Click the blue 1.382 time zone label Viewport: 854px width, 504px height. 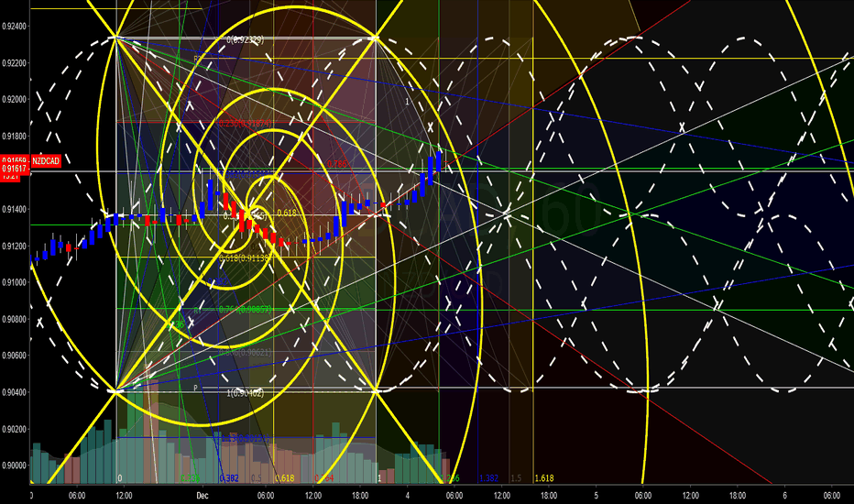pos(488,478)
